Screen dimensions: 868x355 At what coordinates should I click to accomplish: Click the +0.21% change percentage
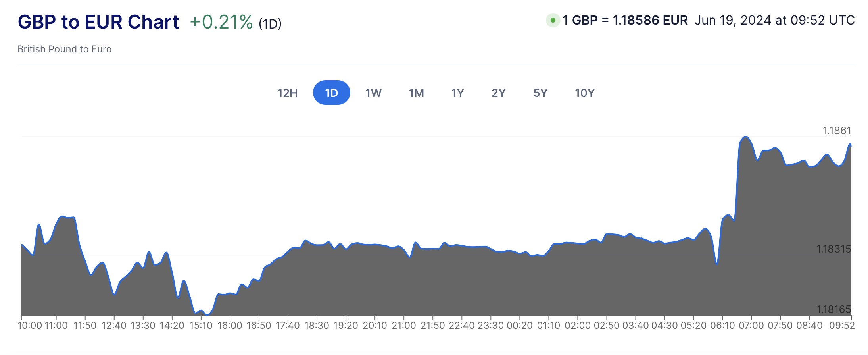point(221,22)
